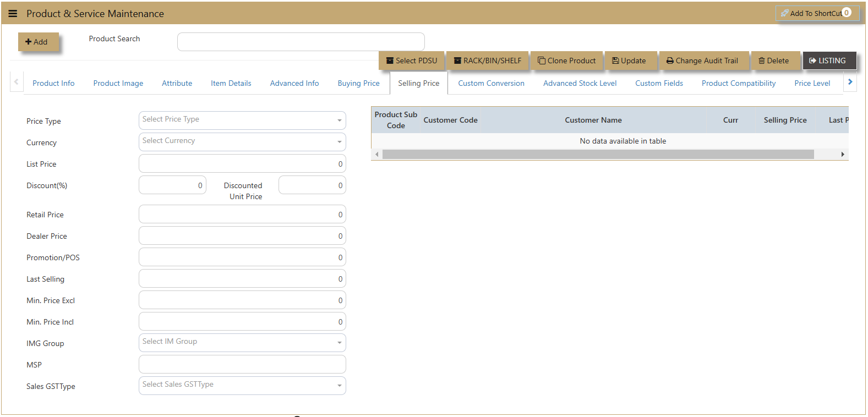Focus the Min. Price Incl input

coord(242,321)
